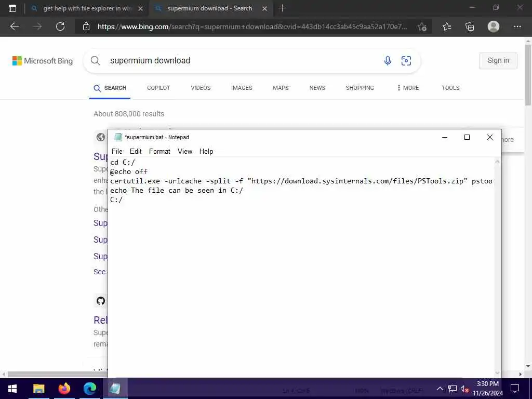The height and width of the screenshot is (399, 532).
Task: Click the network icon in system tray
Action: (453, 389)
